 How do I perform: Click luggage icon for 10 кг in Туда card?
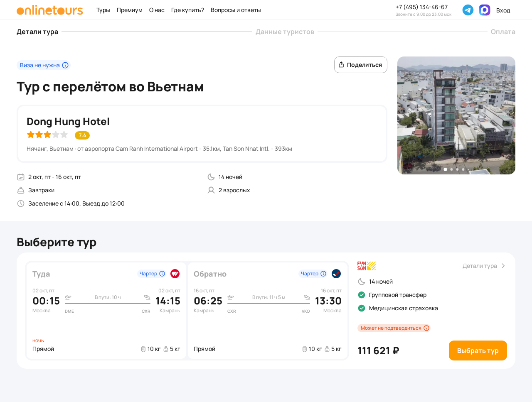tap(143, 349)
